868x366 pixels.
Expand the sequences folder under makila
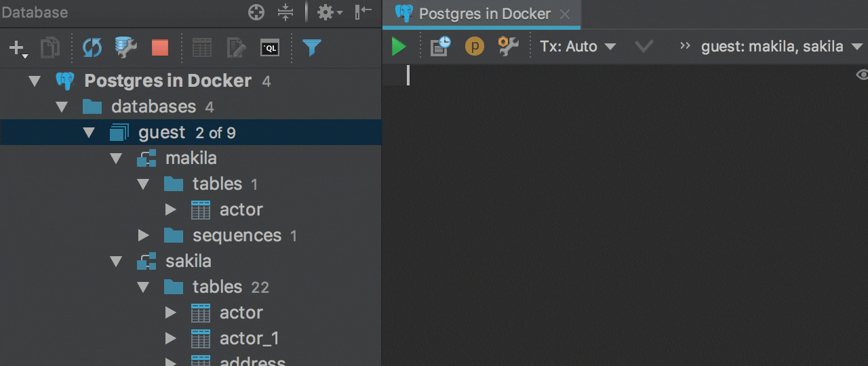(143, 236)
